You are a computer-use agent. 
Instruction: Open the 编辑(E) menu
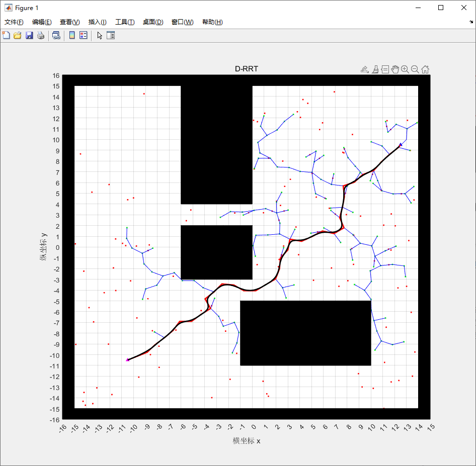42,22
